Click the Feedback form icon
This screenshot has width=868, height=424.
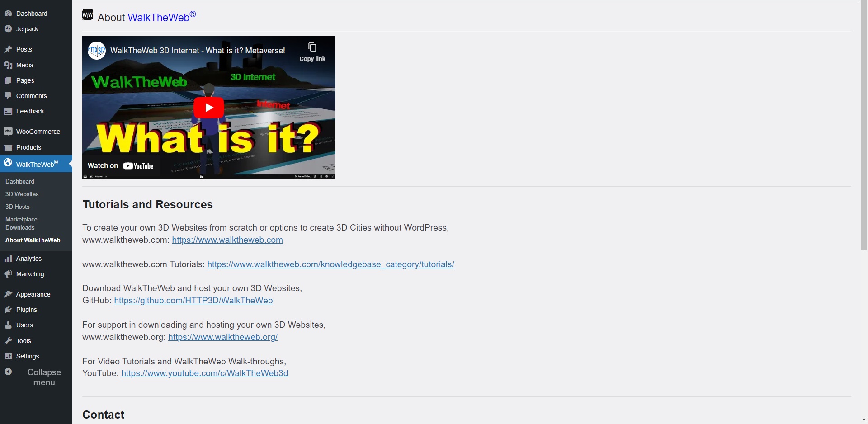click(x=8, y=111)
